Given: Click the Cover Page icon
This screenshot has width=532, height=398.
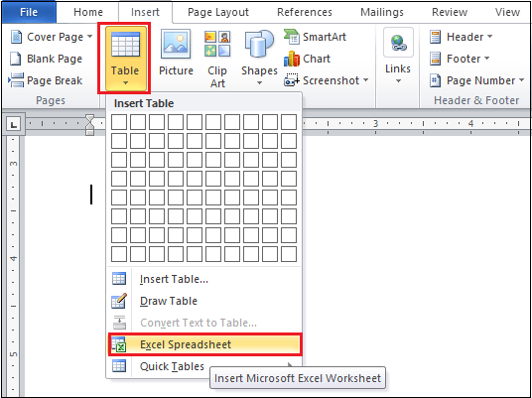Looking at the screenshot, I should click(x=16, y=37).
